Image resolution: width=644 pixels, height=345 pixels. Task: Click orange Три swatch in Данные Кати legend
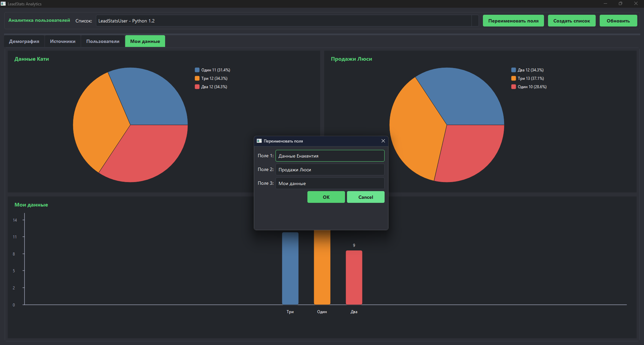(197, 78)
